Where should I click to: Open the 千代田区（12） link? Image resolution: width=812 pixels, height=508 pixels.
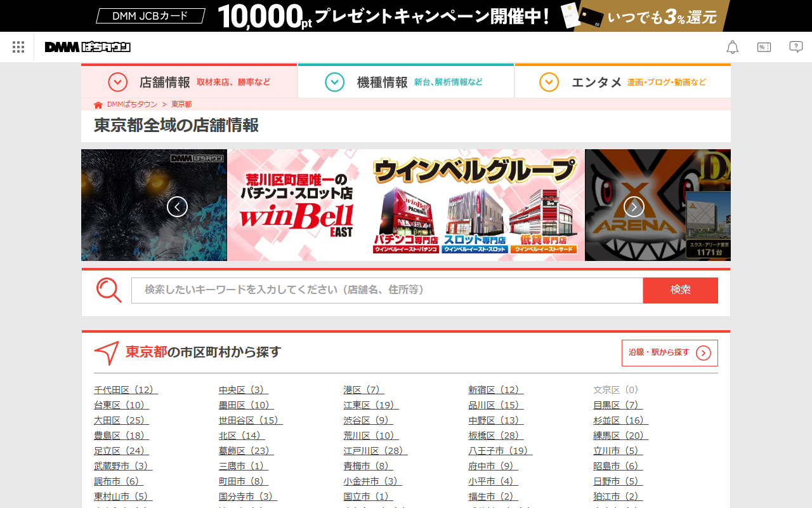(x=126, y=390)
